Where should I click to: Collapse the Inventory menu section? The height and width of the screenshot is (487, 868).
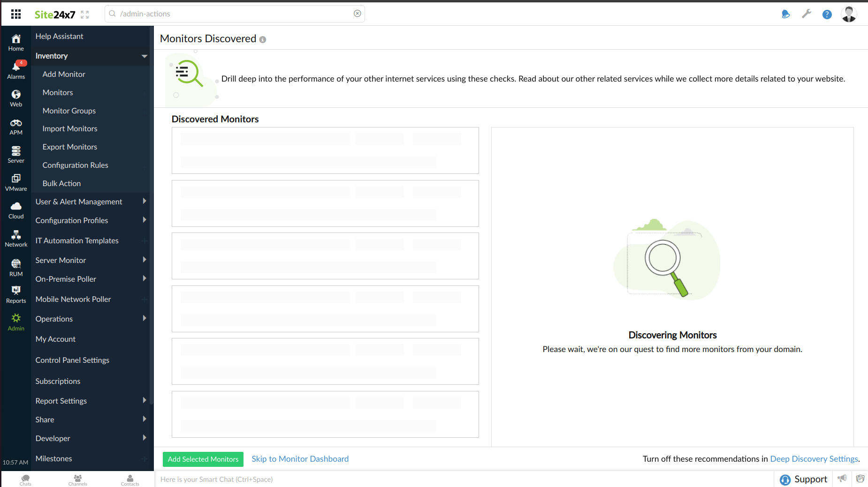click(x=144, y=56)
